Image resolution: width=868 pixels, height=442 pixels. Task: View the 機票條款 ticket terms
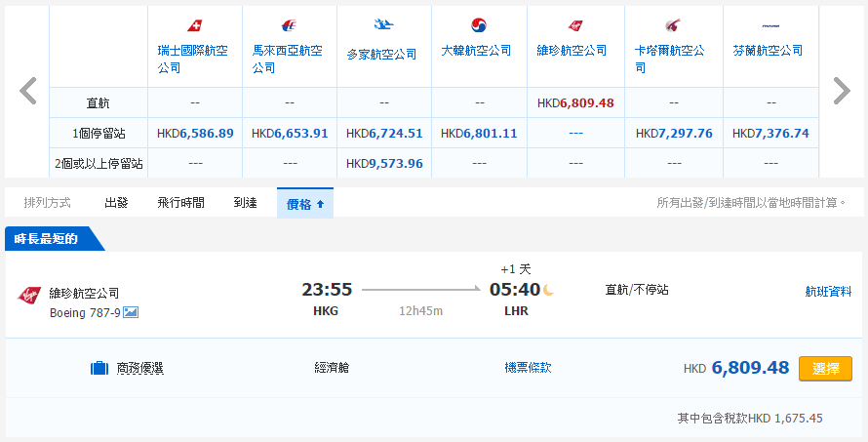[528, 368]
